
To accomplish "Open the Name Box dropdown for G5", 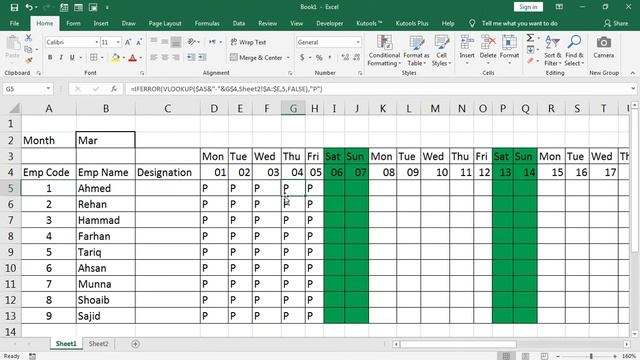I will 48,89.
